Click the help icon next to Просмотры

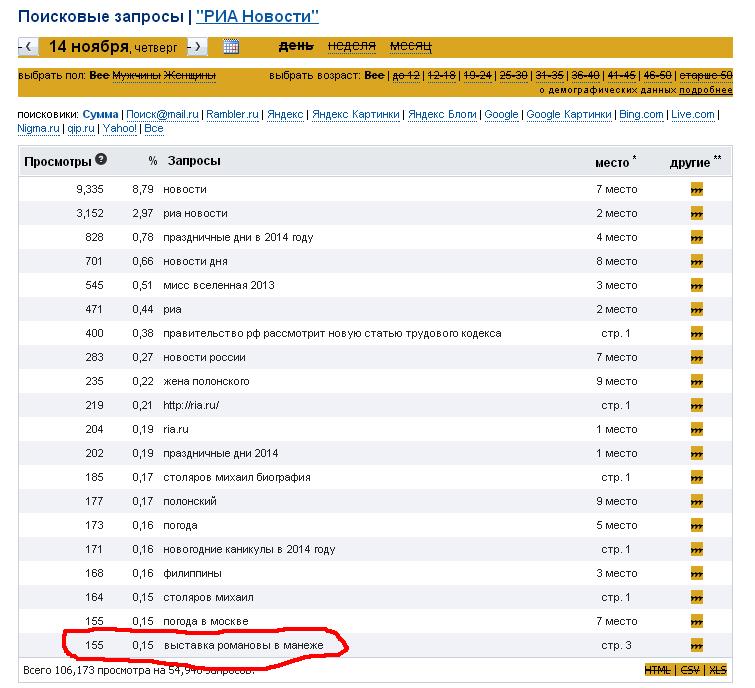[101, 160]
